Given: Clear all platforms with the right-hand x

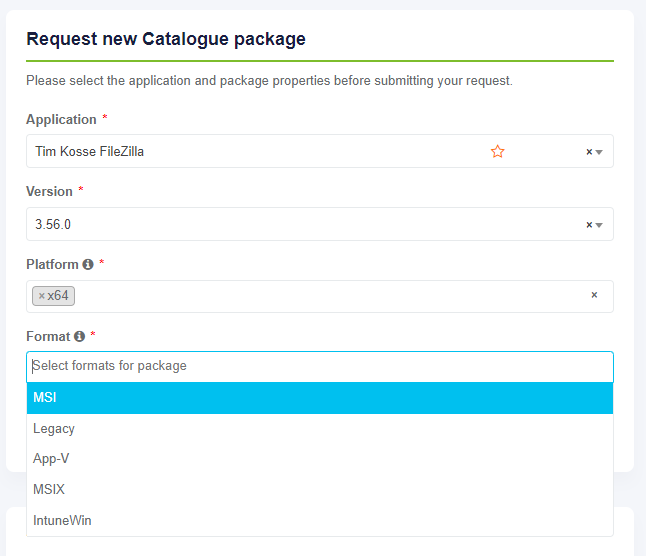Looking at the screenshot, I should click(594, 295).
